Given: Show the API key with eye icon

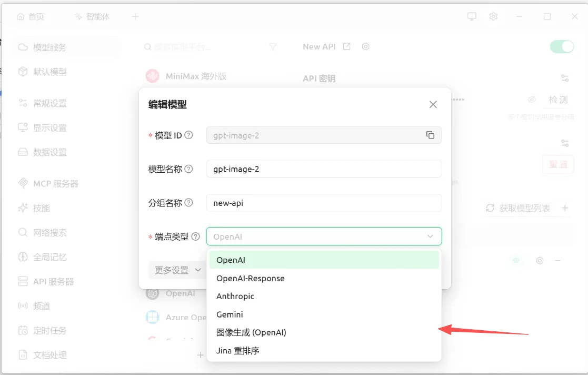Looking at the screenshot, I should coord(532,100).
